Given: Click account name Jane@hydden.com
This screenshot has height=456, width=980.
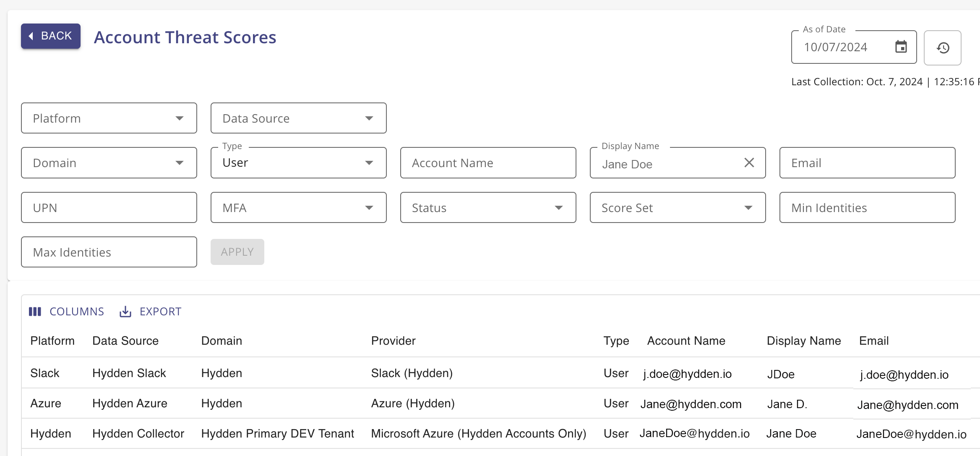Looking at the screenshot, I should 691,404.
